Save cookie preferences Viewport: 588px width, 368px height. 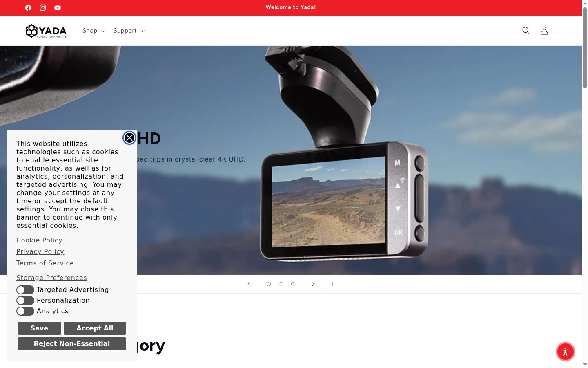point(39,328)
